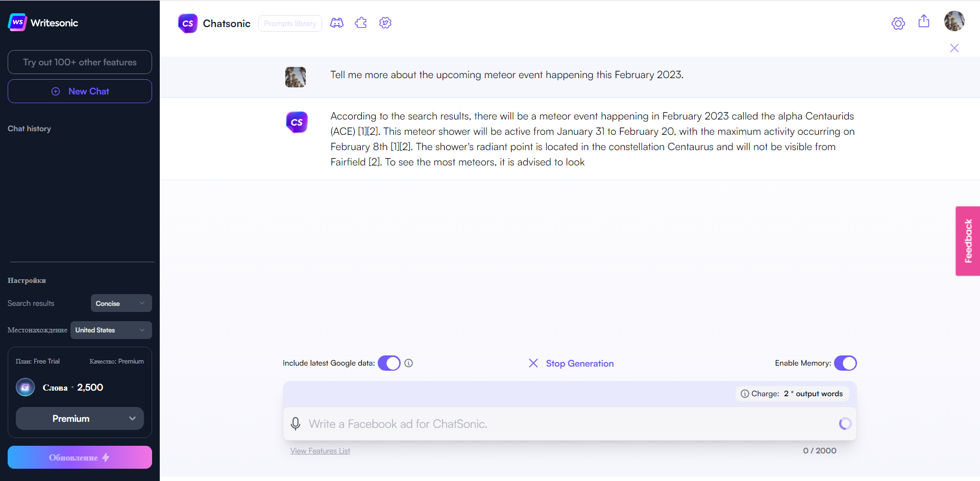The image size is (980, 481).
Task: Open the View Features List link
Action: (x=320, y=451)
